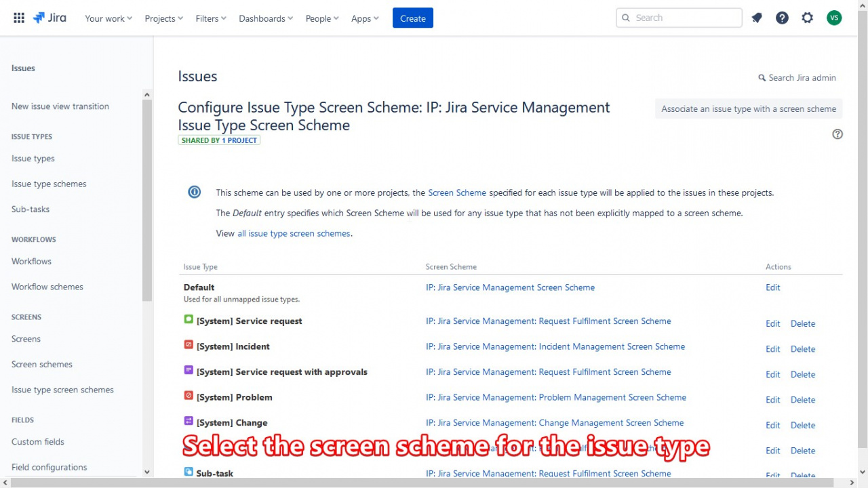This screenshot has width=868, height=488.
Task: Open the settings gear icon
Action: [x=807, y=18]
